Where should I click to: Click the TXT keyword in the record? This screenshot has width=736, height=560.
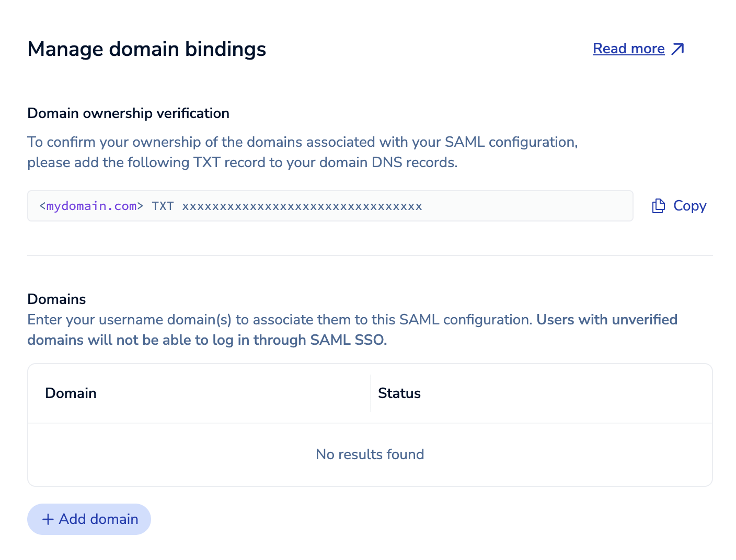click(163, 206)
